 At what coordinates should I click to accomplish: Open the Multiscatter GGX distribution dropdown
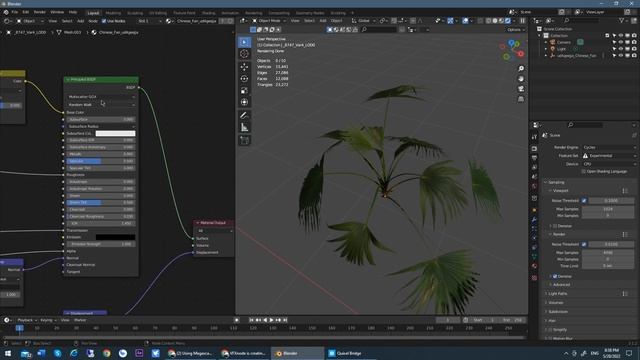(x=101, y=97)
